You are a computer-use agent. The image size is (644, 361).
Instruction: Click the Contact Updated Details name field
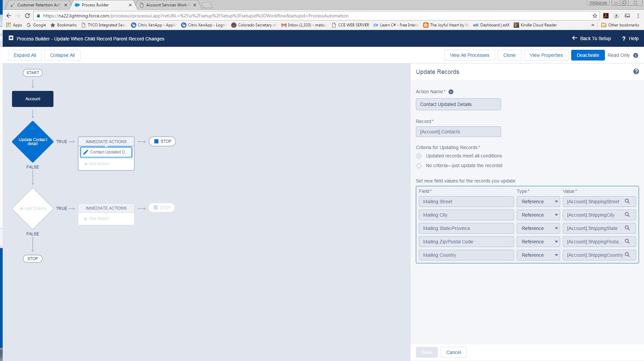(x=458, y=104)
